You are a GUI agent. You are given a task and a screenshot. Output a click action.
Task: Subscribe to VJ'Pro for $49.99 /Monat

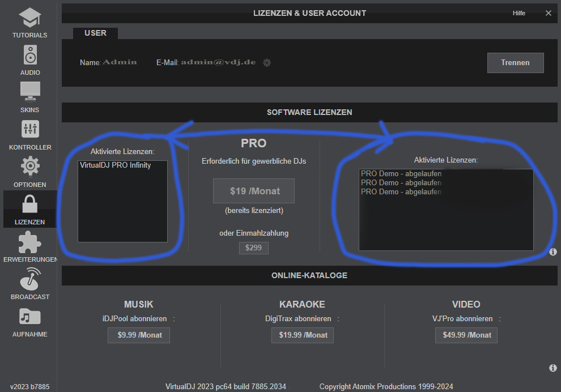tap(466, 335)
